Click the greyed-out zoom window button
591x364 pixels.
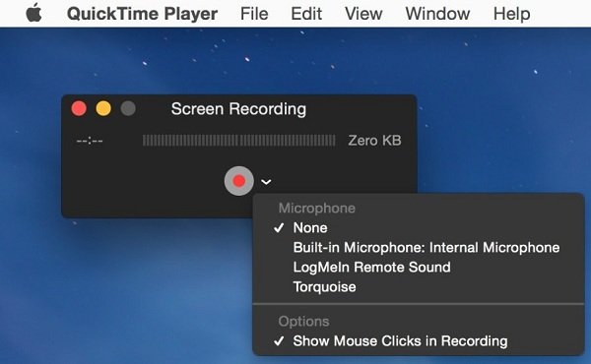pyautogui.click(x=128, y=109)
